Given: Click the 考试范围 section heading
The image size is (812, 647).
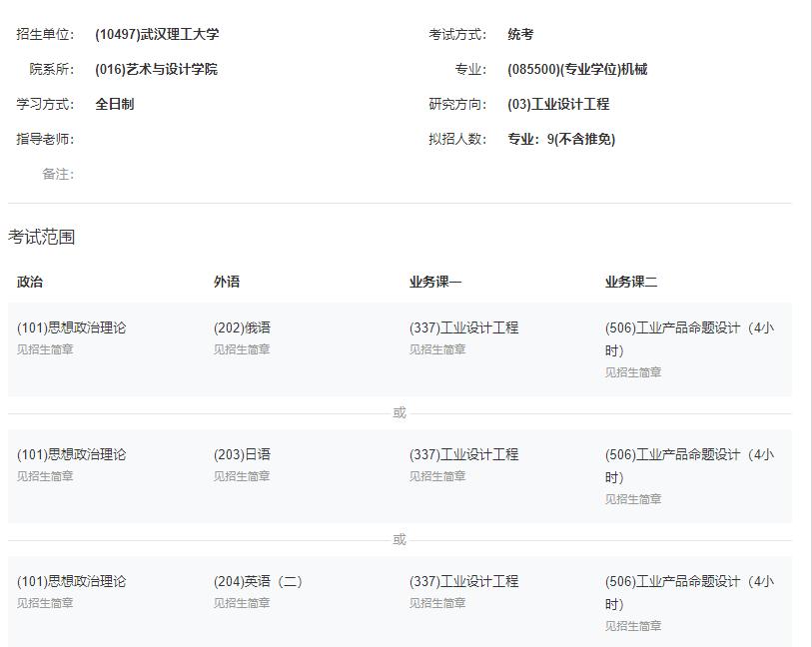Looking at the screenshot, I should (x=42, y=237).
